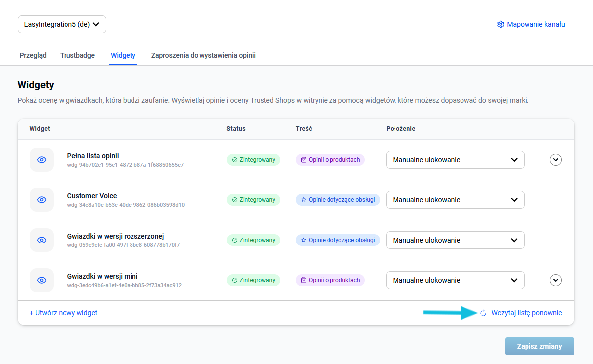Click the reload icon next to Wczytaj listę ponownie
The height and width of the screenshot is (364, 593).
(x=483, y=313)
